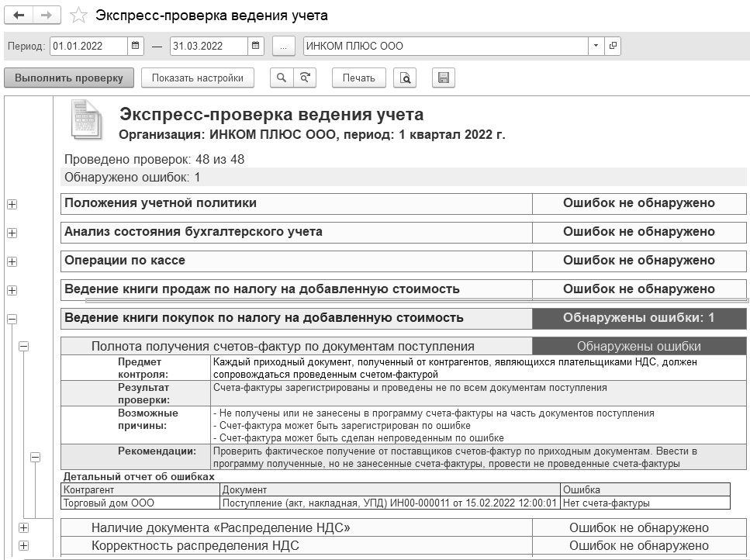Image resolution: width=750 pixels, height=560 pixels.
Task: Open print preview icon
Action: pos(405,78)
